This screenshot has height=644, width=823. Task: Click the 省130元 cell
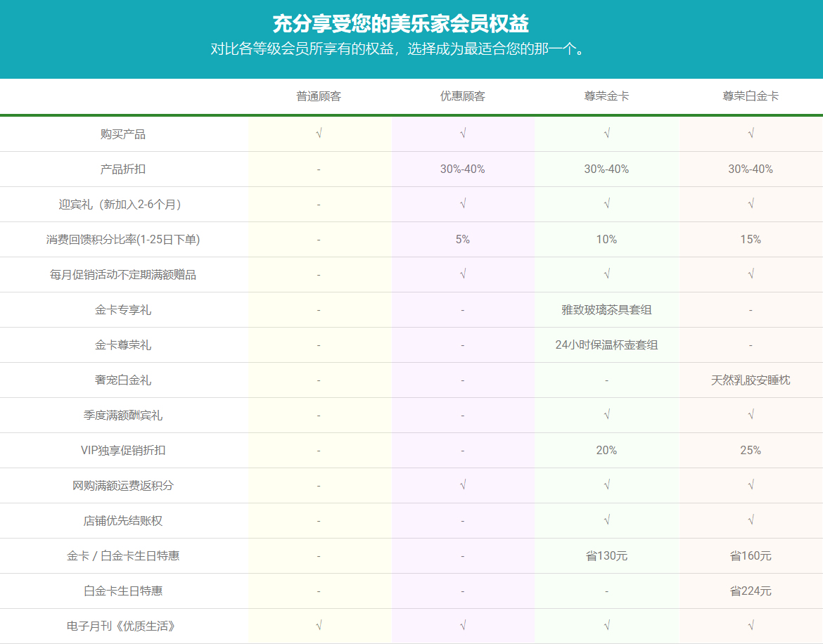click(x=606, y=556)
